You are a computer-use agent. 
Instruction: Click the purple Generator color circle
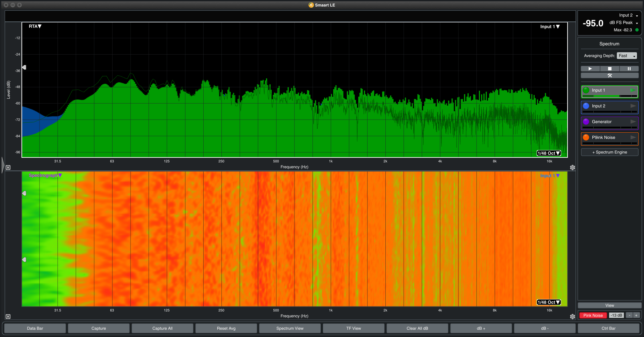click(x=586, y=122)
